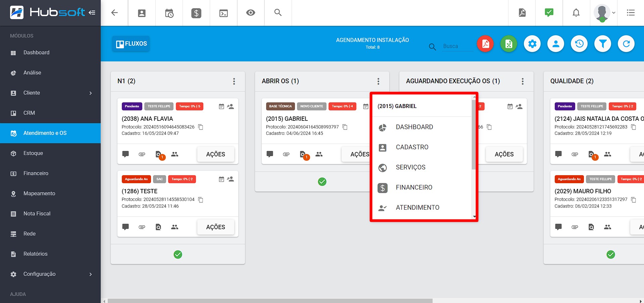Open attachments on ANA FLAVIA card
Image resolution: width=644 pixels, height=303 pixels.
(x=142, y=154)
